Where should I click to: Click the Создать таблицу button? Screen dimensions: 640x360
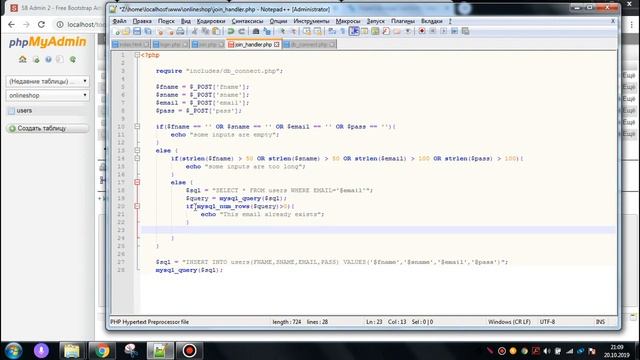47,128
